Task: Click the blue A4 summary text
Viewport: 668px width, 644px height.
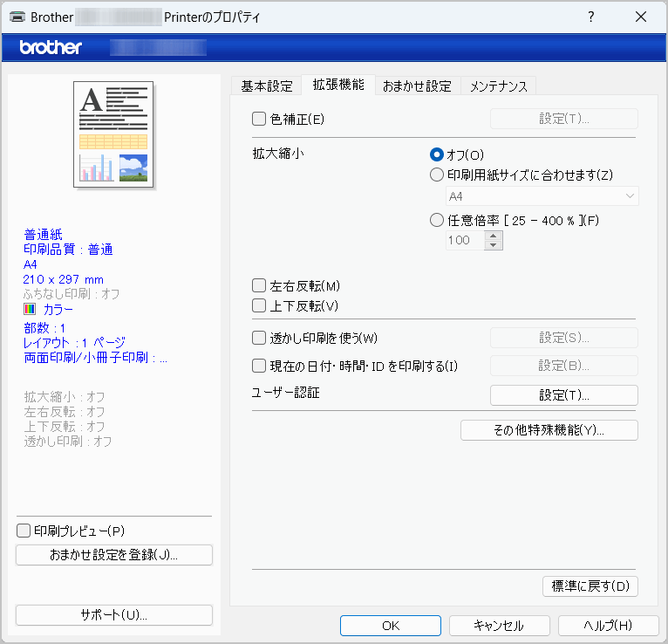Action: tap(30, 264)
